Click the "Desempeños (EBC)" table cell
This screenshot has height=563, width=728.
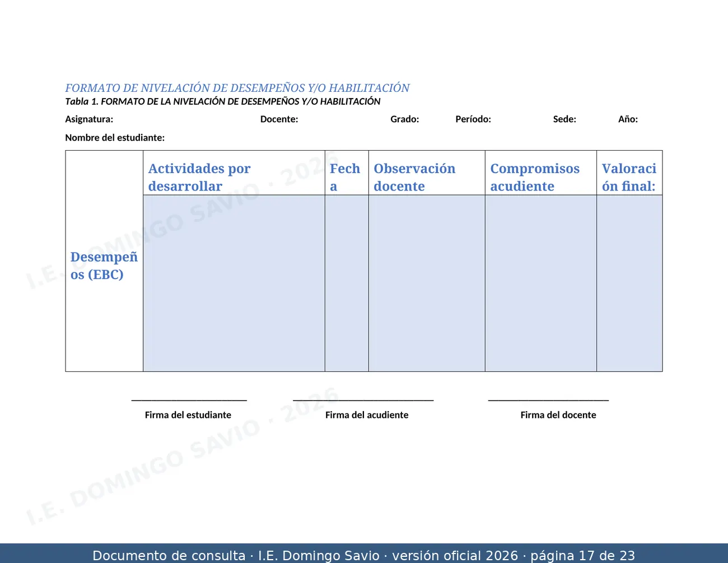click(104, 261)
